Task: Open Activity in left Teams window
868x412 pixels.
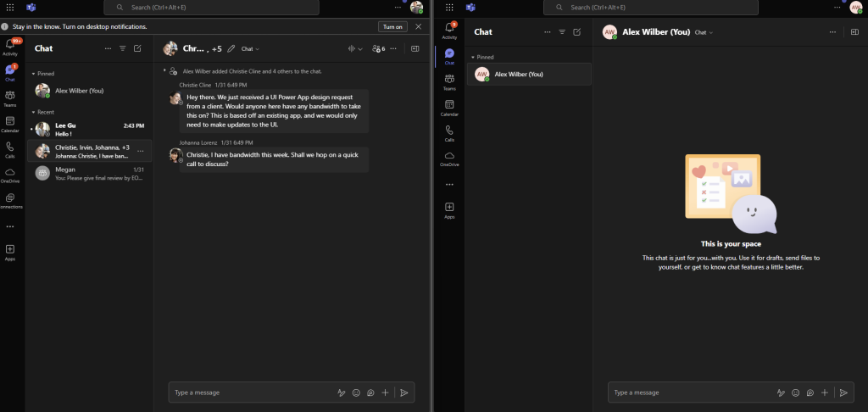Action: tap(10, 47)
